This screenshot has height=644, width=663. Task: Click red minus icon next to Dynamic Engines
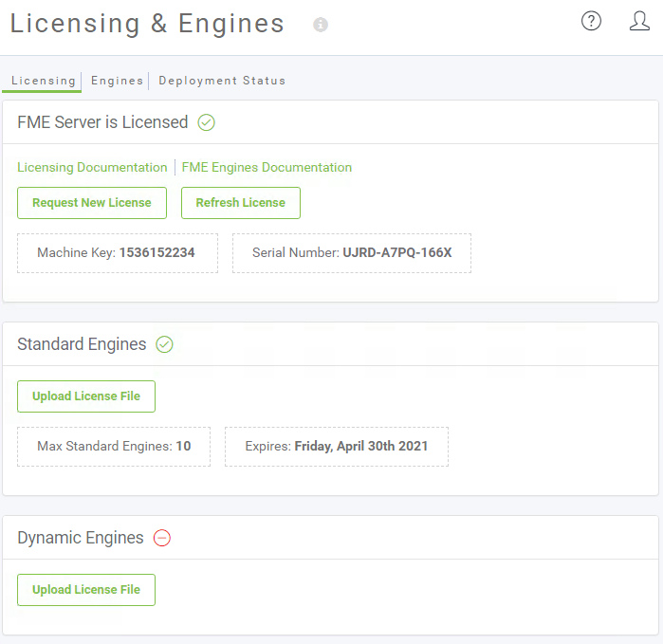(x=162, y=538)
